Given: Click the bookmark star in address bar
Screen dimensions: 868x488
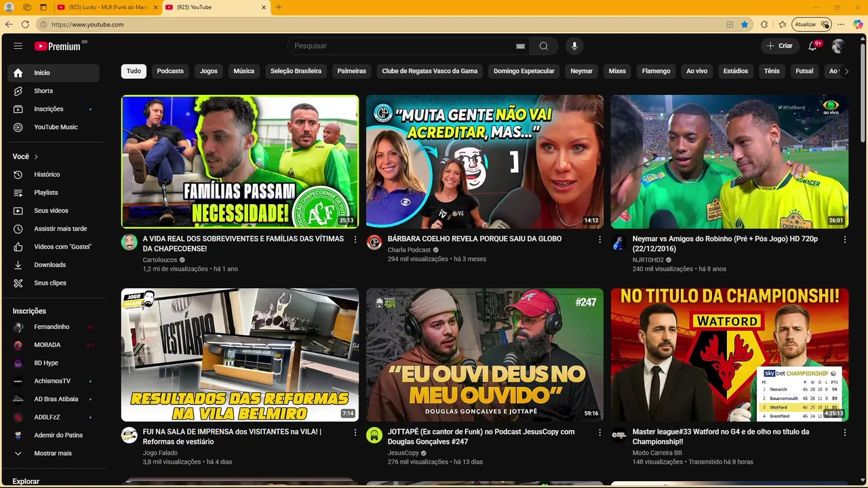Looking at the screenshot, I should coord(745,24).
